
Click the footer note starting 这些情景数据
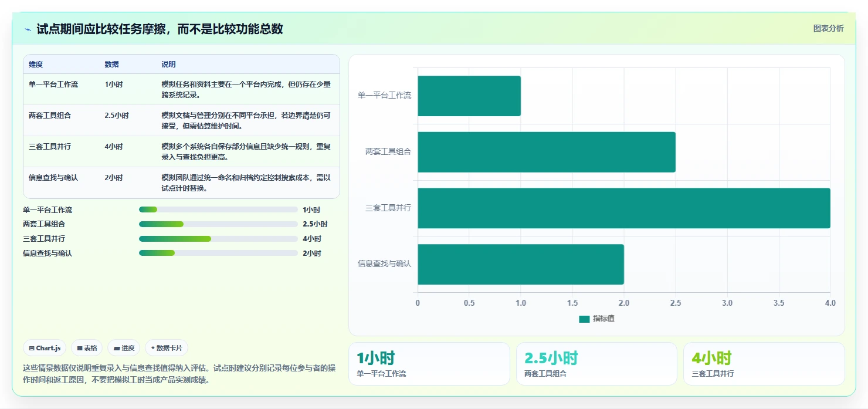coord(179,374)
